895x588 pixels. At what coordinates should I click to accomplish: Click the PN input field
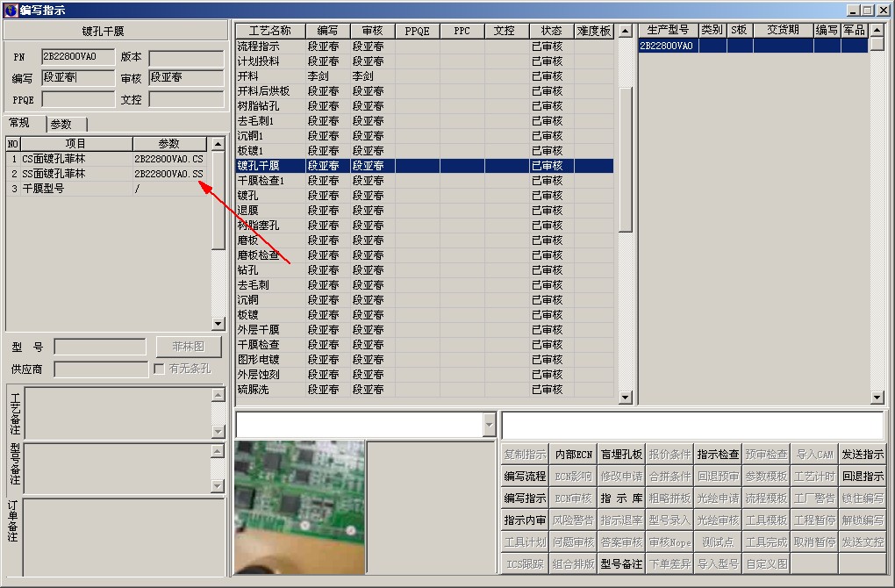tap(78, 56)
